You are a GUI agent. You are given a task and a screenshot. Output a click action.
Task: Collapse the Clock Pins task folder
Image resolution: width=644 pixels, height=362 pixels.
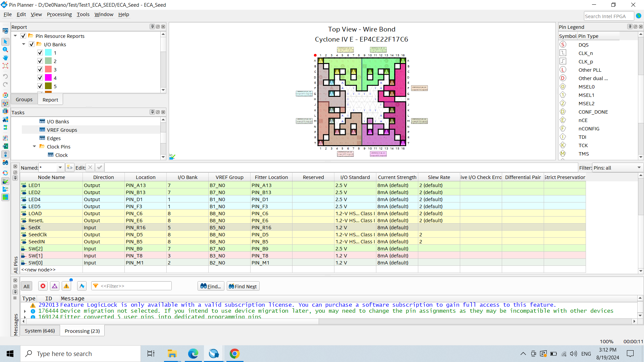point(35,146)
